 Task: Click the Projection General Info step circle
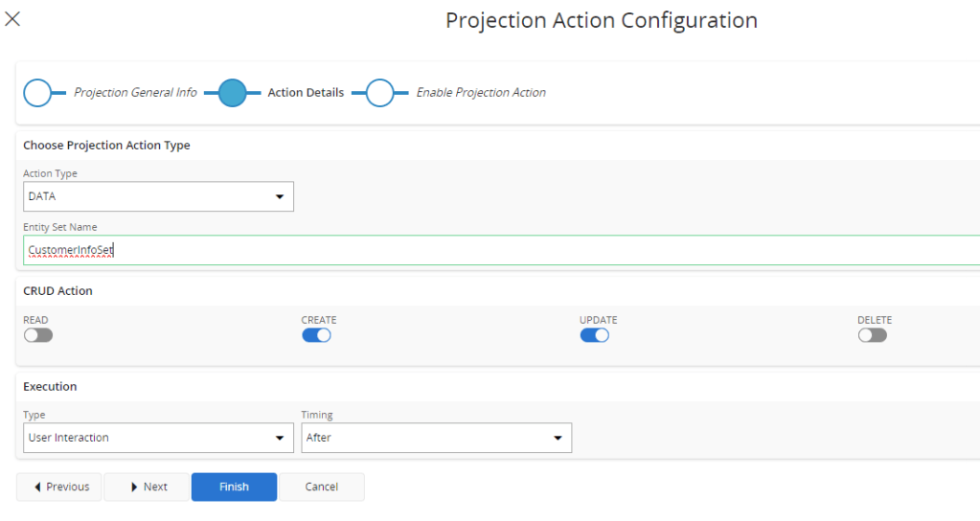pos(37,93)
